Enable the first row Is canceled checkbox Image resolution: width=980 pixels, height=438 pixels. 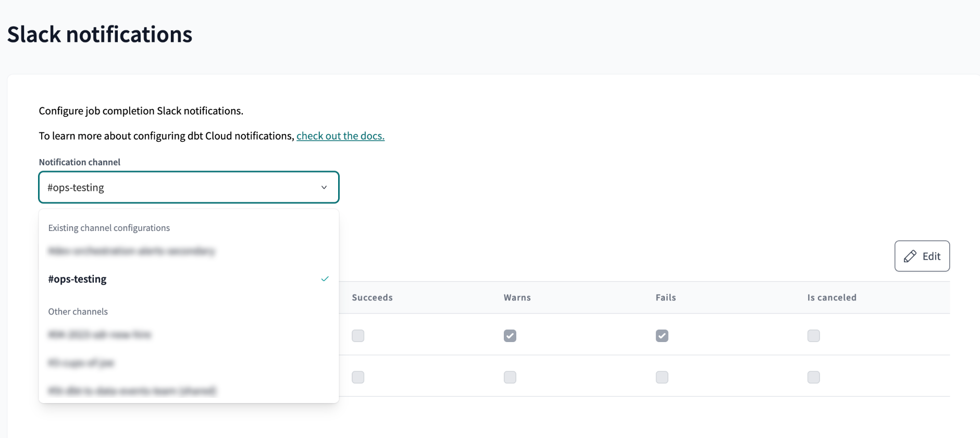click(x=813, y=336)
